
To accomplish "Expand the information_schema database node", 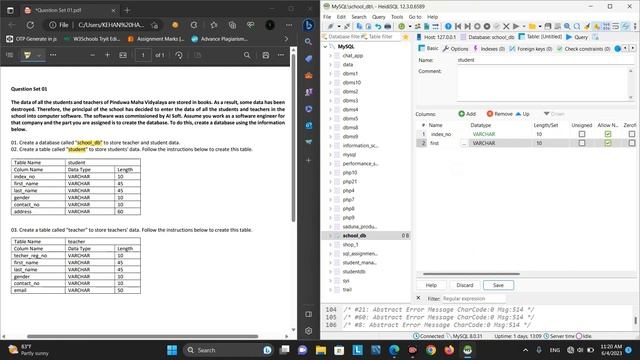I will point(330,145).
